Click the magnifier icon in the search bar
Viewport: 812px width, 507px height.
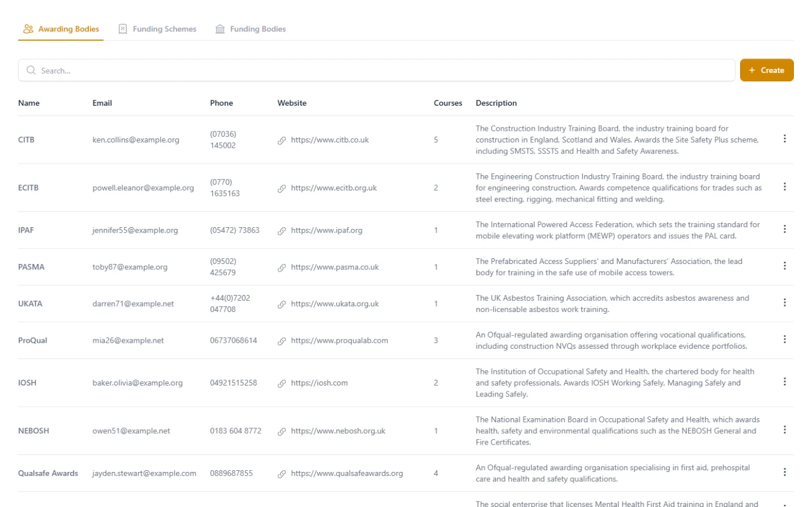click(x=31, y=70)
